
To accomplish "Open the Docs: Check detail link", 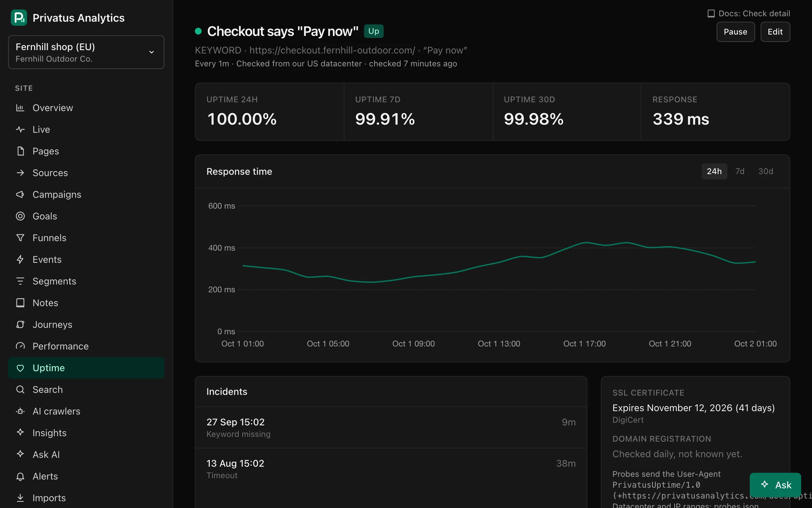I will 749,14.
